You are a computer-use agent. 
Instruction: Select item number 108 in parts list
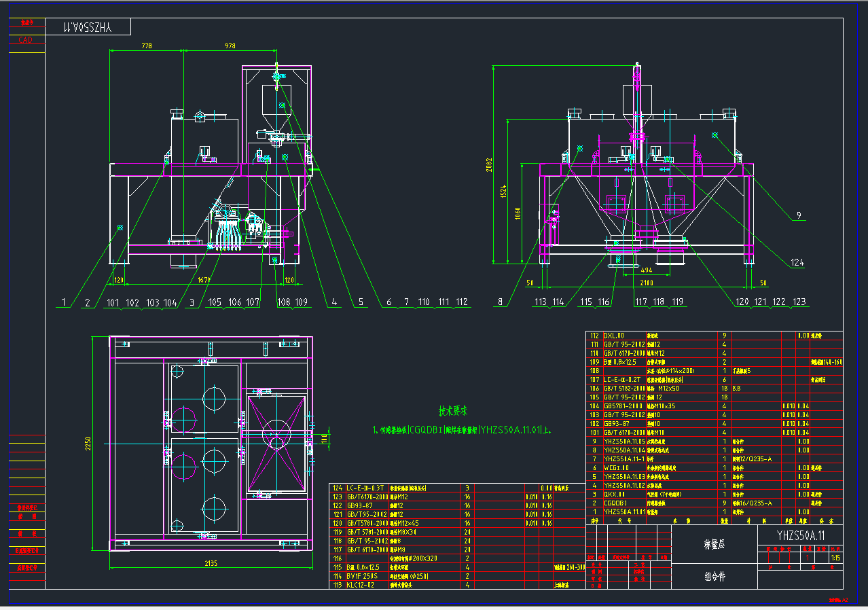(x=594, y=371)
